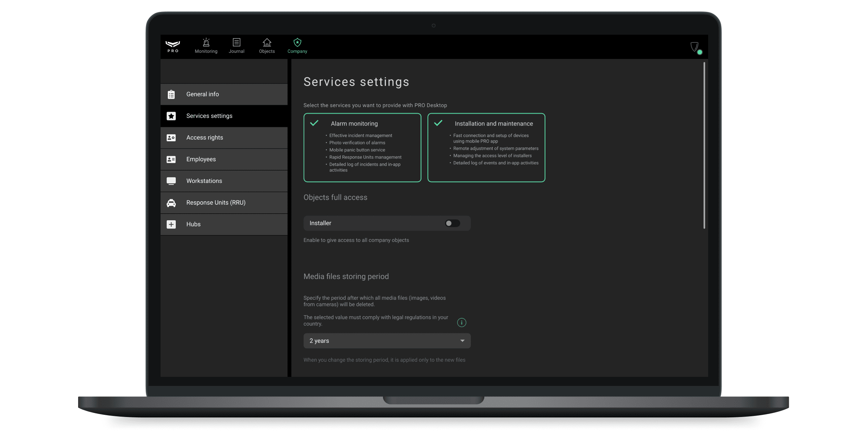Click the Hubs plus icon
This screenshot has width=868, height=434.
click(171, 224)
